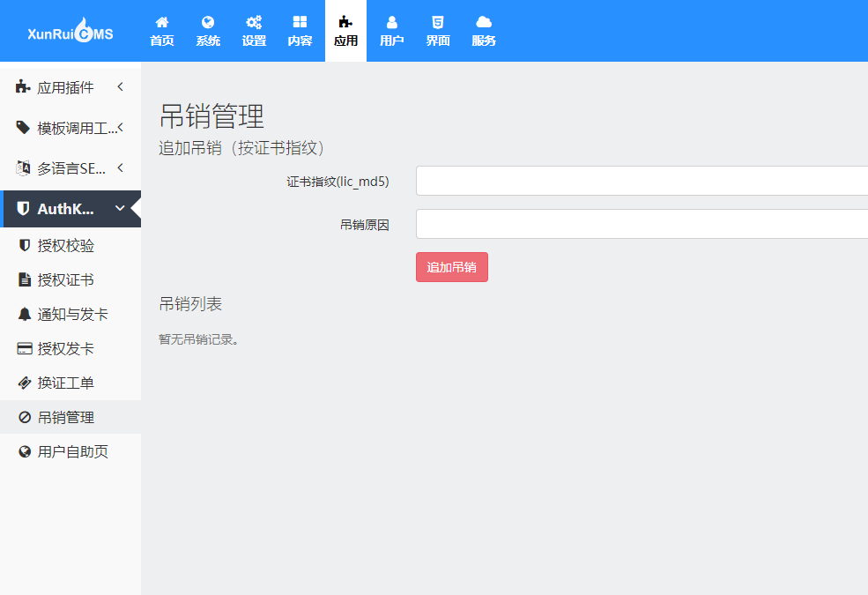Viewport: 868px width, 595px height.
Task: Click the 吊销管理 page heading
Action: (x=211, y=116)
